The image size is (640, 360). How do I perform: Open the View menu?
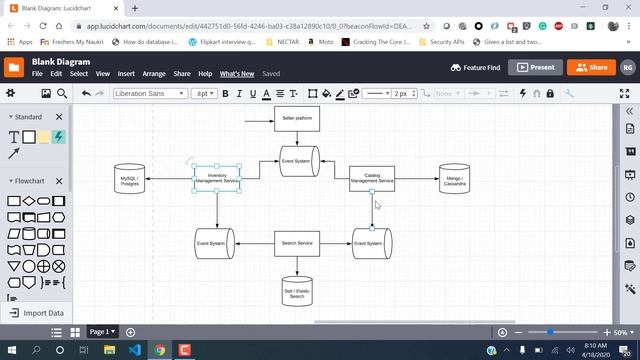[x=102, y=74]
